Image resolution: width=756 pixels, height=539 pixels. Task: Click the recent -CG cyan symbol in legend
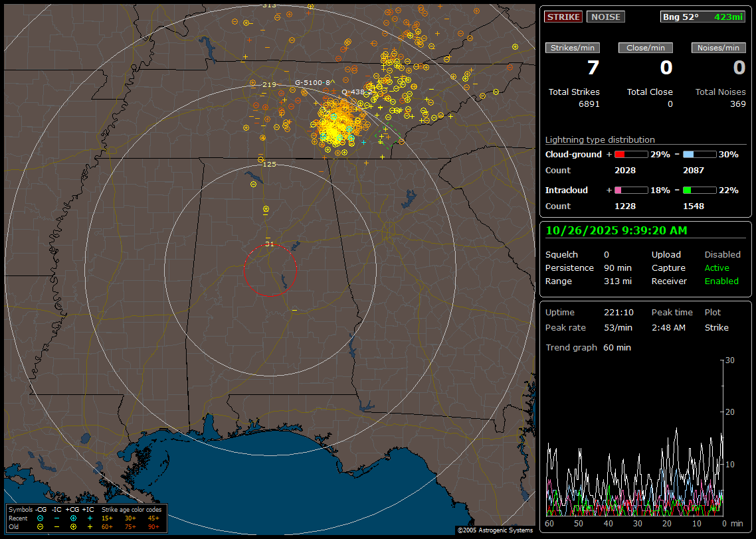tap(40, 518)
